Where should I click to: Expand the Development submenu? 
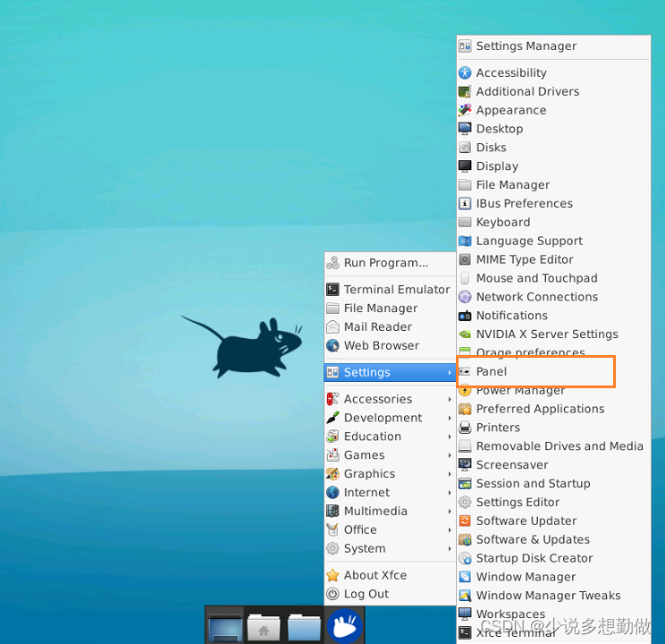[x=390, y=418]
